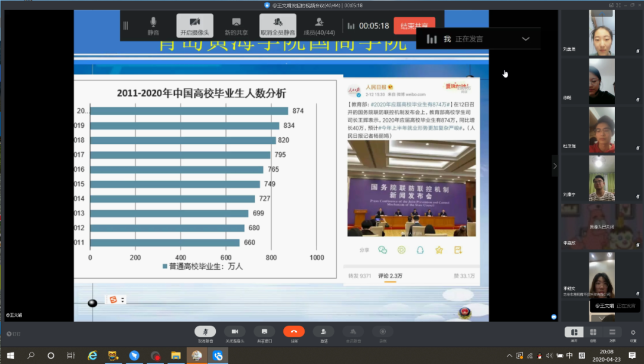Switch to gallery grid view layout
Viewport: 644px width, 364px height.
coord(593,332)
